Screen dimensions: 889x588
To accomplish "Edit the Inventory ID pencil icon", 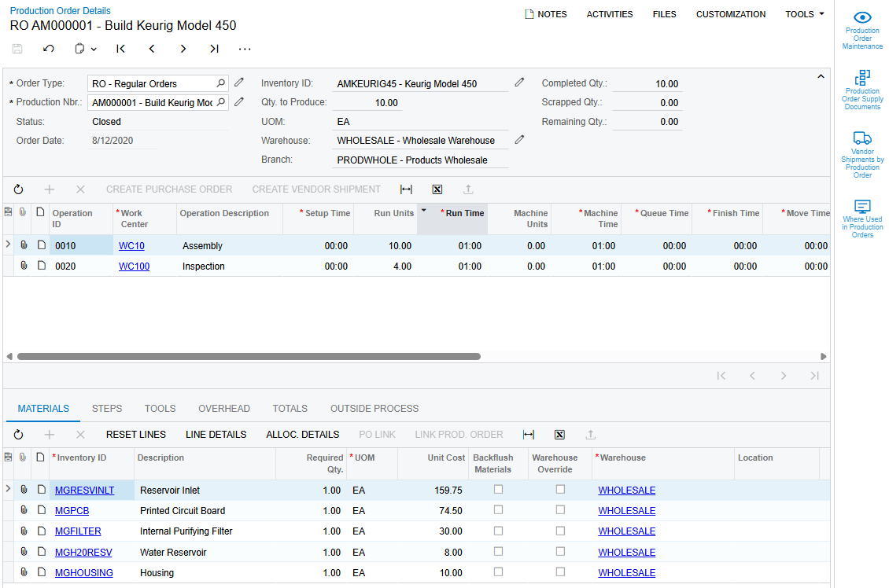I will pyautogui.click(x=519, y=83).
